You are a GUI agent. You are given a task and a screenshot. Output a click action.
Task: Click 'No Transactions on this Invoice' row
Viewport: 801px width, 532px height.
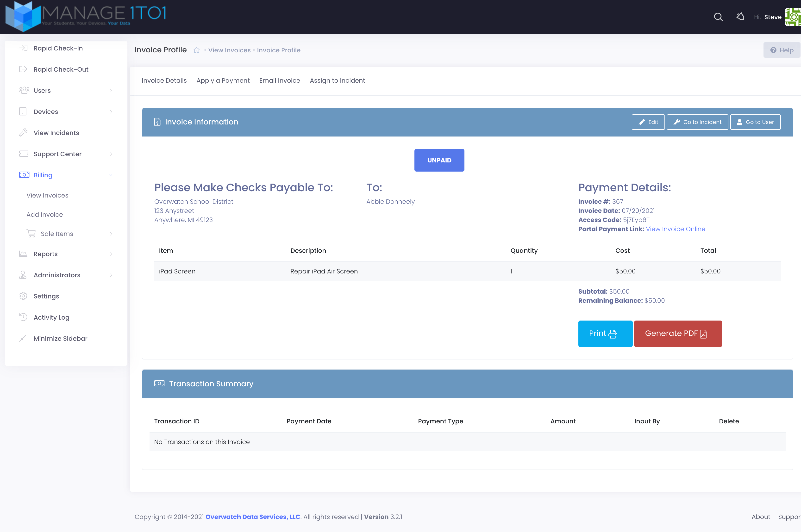tap(467, 442)
